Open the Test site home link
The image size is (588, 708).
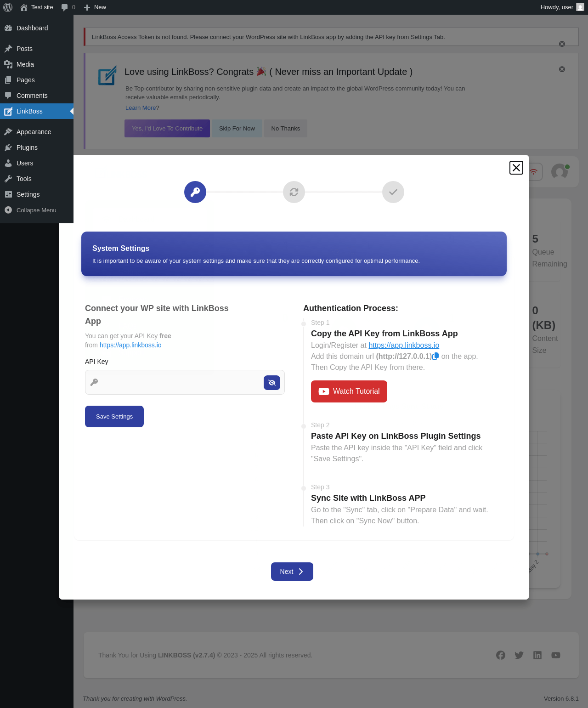click(x=37, y=7)
